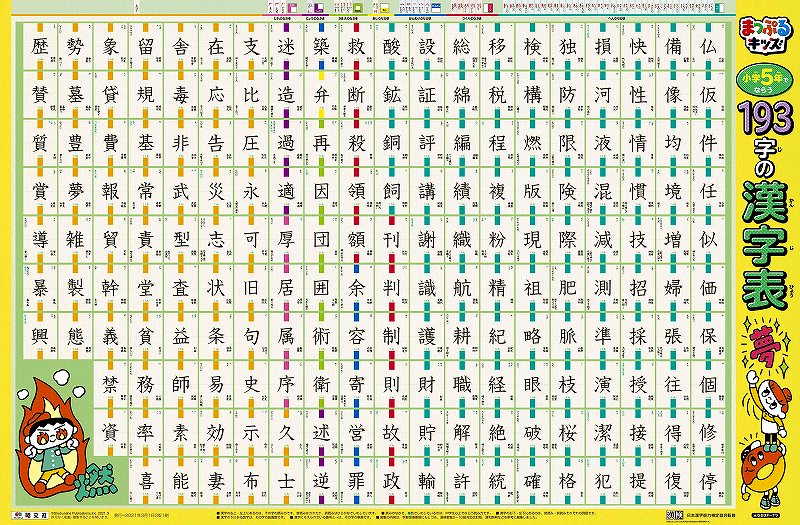Select the kanji 弁
This screenshot has height=525, width=800.
pos(321,95)
